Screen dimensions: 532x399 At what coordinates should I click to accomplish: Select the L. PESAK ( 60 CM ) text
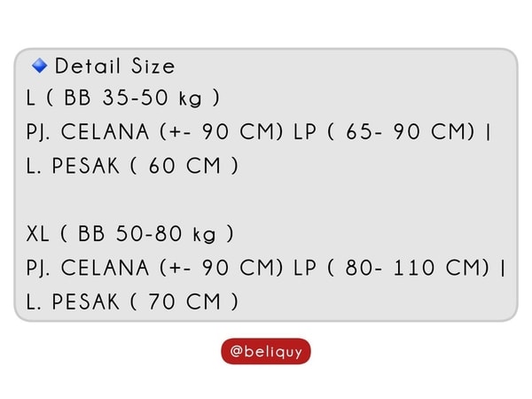[132, 166]
